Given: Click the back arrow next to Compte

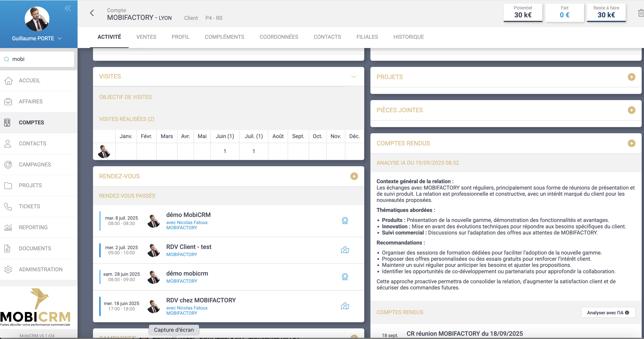Looking at the screenshot, I should pyautogui.click(x=92, y=13).
